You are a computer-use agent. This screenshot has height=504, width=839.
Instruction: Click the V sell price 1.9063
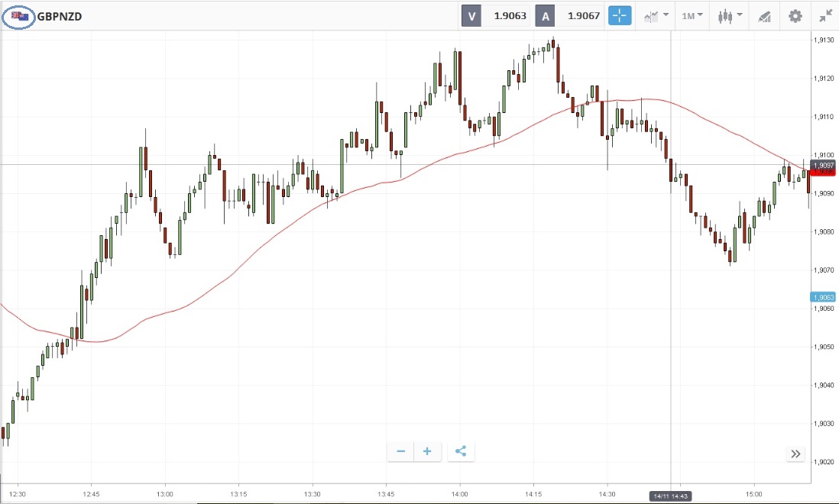point(508,15)
